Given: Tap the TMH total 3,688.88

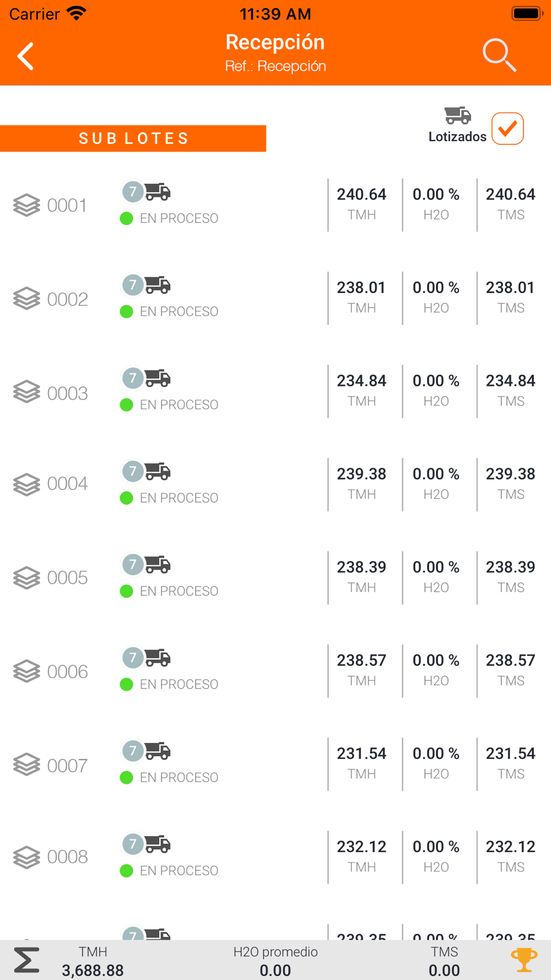Looking at the screenshot, I should point(93,970).
